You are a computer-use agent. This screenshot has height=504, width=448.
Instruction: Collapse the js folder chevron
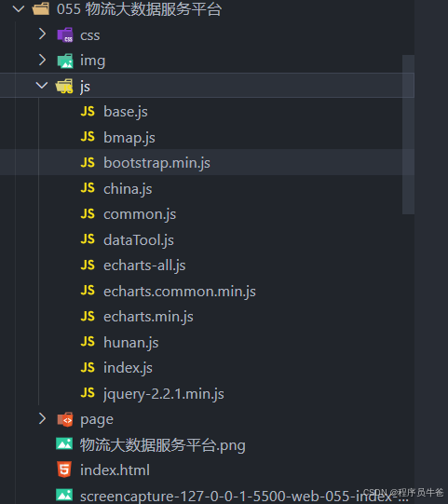coord(42,85)
